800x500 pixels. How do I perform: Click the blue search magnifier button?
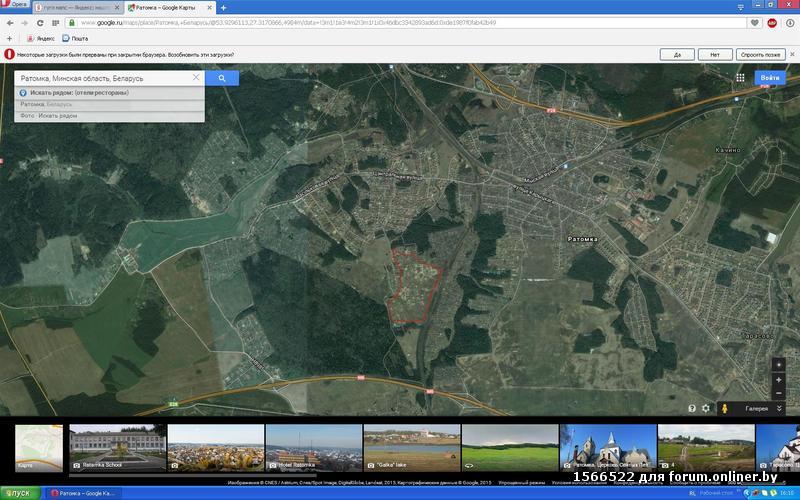[x=222, y=78]
